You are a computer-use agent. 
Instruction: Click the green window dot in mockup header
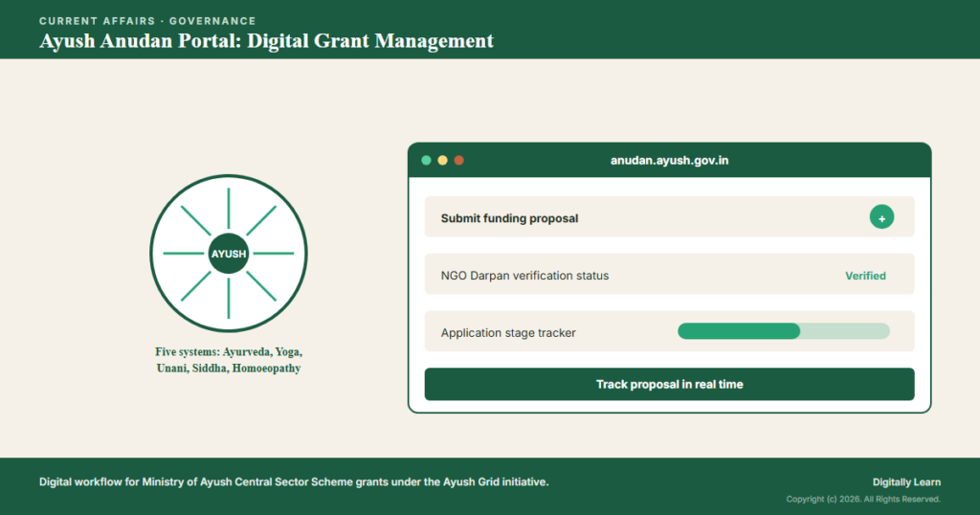(426, 161)
